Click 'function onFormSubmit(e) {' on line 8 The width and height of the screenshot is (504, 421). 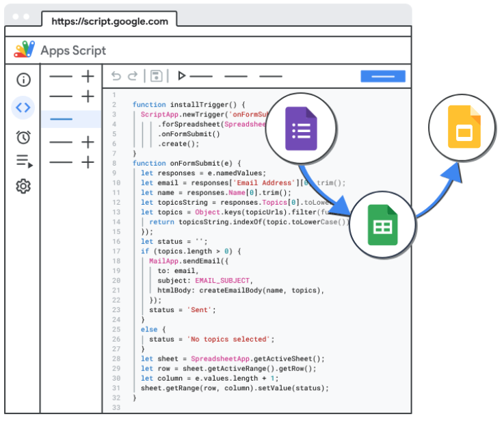187,163
